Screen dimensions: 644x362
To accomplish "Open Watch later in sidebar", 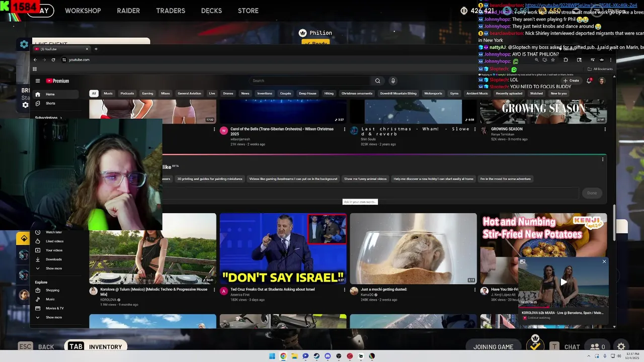I will (x=54, y=232).
